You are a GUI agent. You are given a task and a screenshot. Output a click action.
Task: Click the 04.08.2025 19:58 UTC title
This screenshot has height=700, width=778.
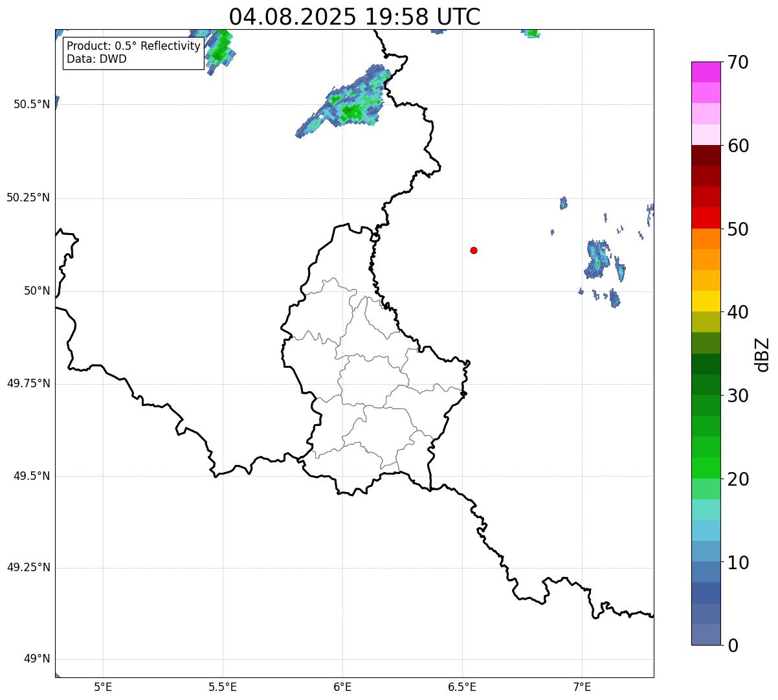pyautogui.click(x=355, y=16)
